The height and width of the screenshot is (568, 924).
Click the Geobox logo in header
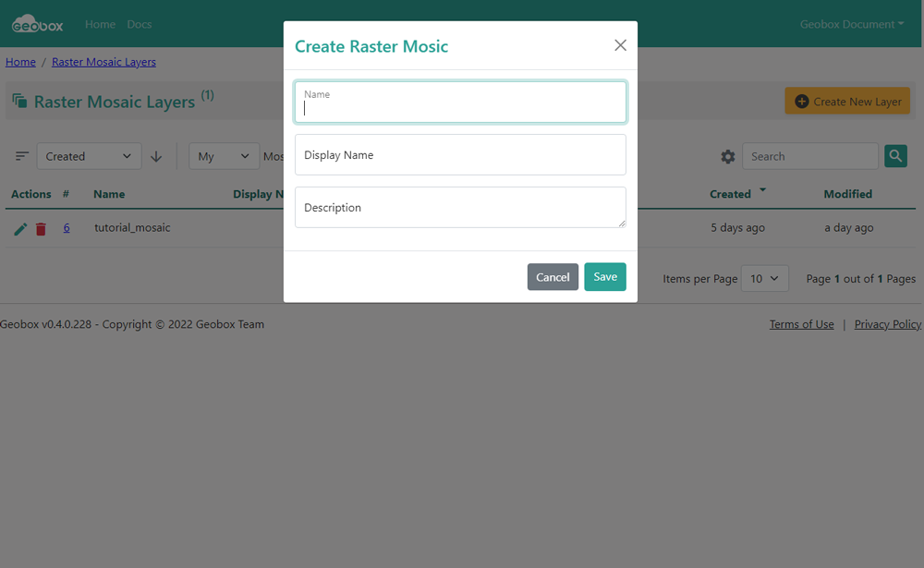point(38,25)
